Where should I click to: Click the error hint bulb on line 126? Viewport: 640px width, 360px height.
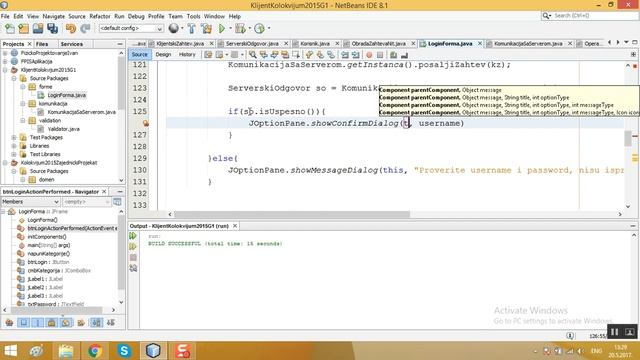coord(145,123)
